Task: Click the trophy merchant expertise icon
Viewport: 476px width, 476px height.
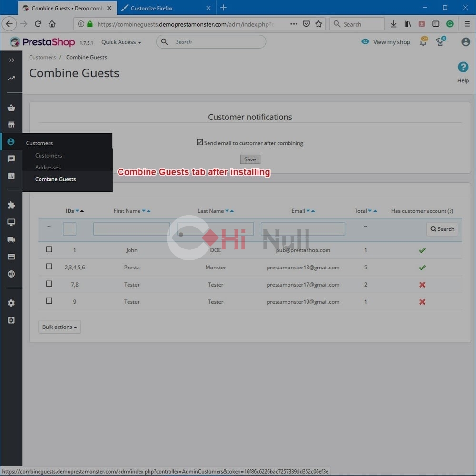Action: (441, 41)
